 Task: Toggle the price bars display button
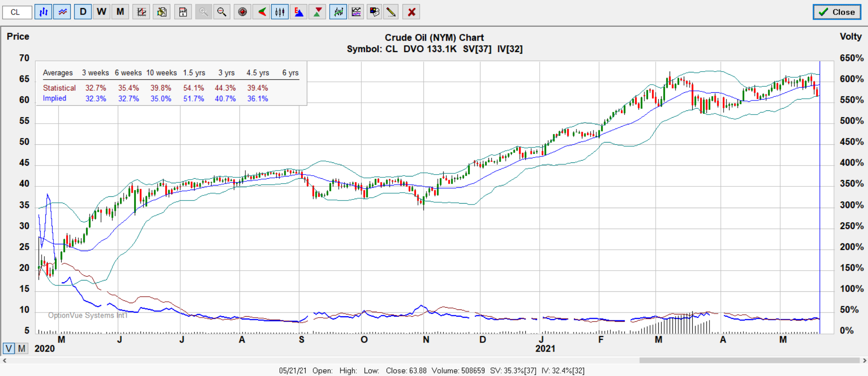[x=43, y=12]
